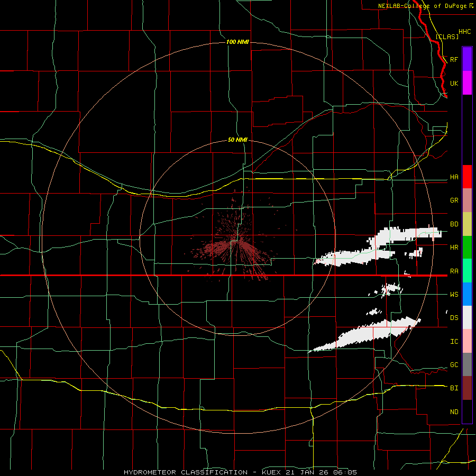Image resolution: width=476 pixels, height=476 pixels.
Task: Click the GC legend label
Action: [454, 365]
